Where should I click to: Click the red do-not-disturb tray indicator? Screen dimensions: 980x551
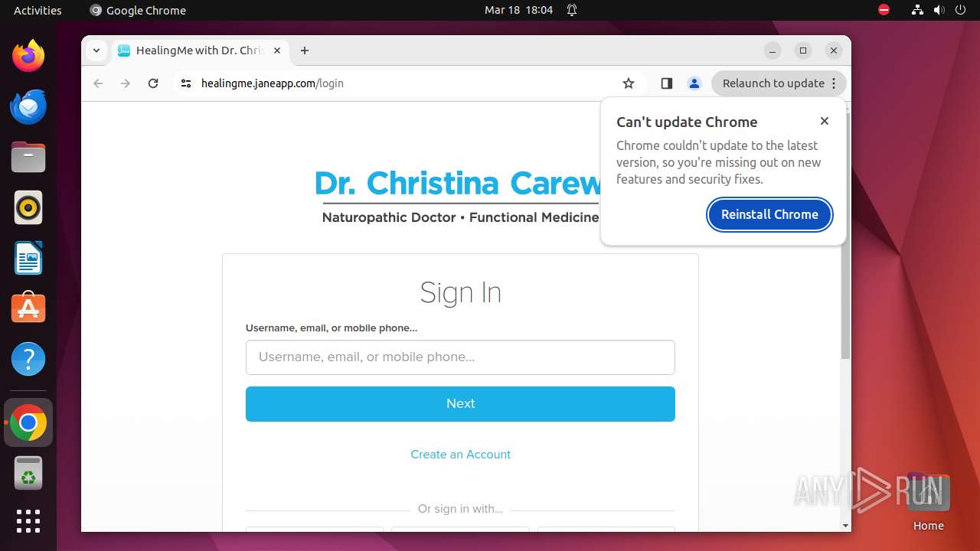pyautogui.click(x=884, y=10)
